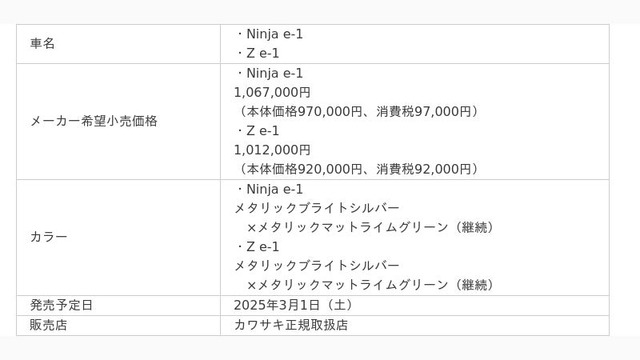This screenshot has width=640, height=360.
Task: Click the 本体価格970,000円 breakdown line
Action: [358, 111]
